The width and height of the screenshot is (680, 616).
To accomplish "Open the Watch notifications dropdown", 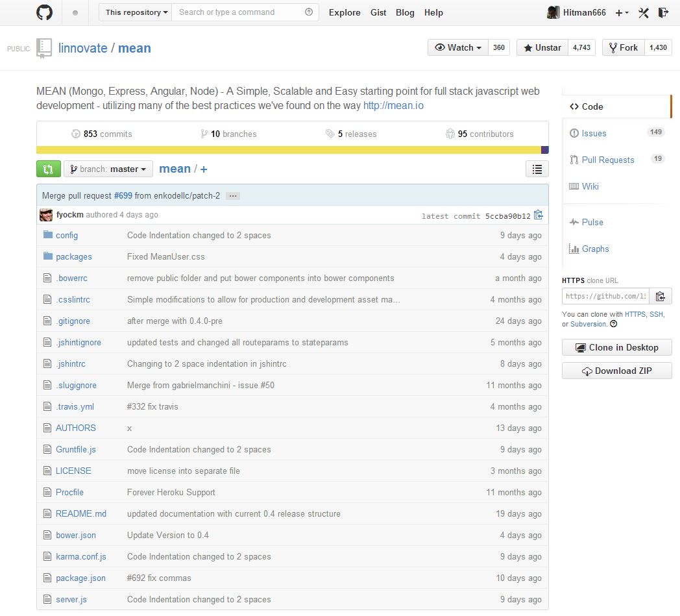I will [x=458, y=48].
